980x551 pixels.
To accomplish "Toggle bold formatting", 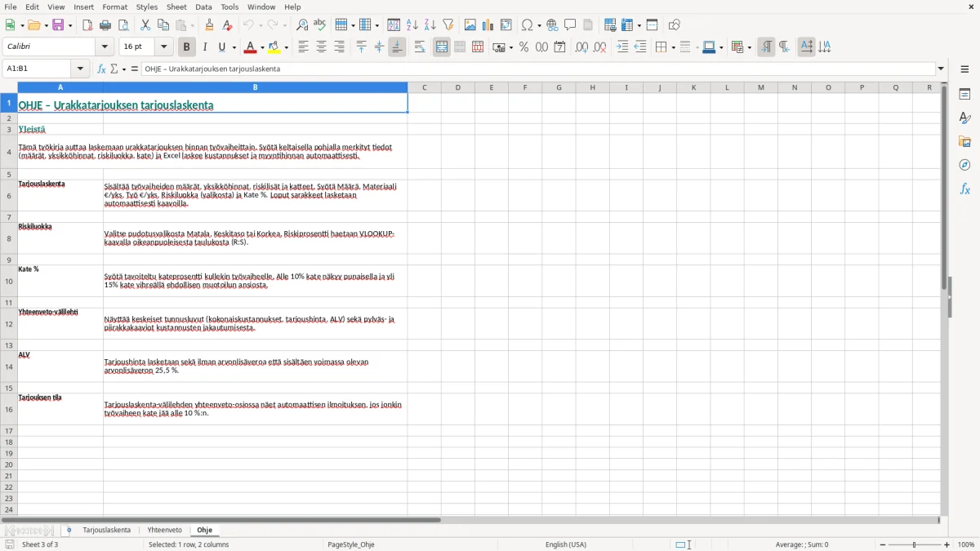I will (x=186, y=47).
